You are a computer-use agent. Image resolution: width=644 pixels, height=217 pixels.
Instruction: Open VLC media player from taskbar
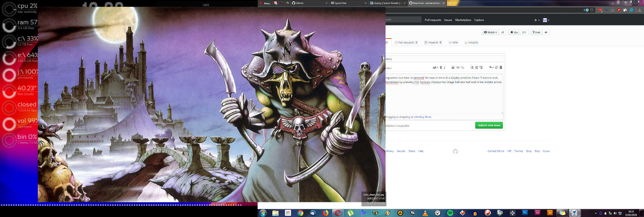425,213
